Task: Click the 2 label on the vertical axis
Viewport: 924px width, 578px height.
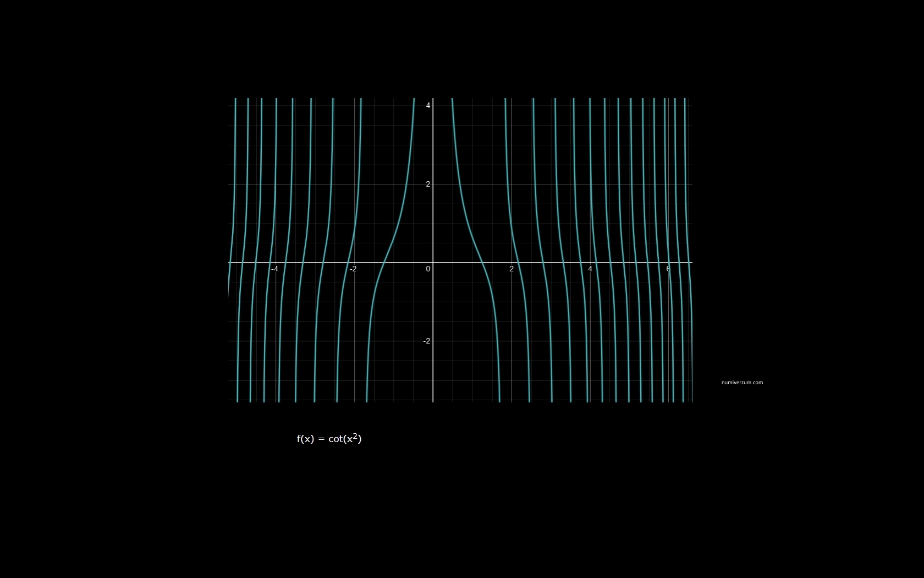Action: (x=428, y=184)
